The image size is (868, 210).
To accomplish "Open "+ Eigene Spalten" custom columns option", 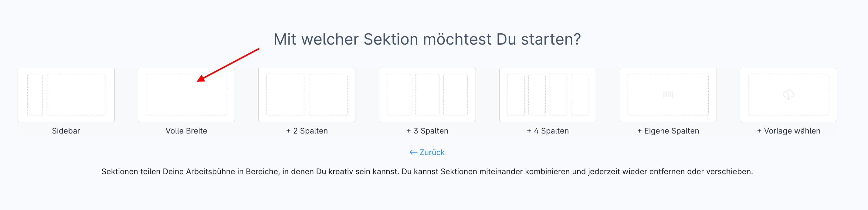I will point(668,131).
